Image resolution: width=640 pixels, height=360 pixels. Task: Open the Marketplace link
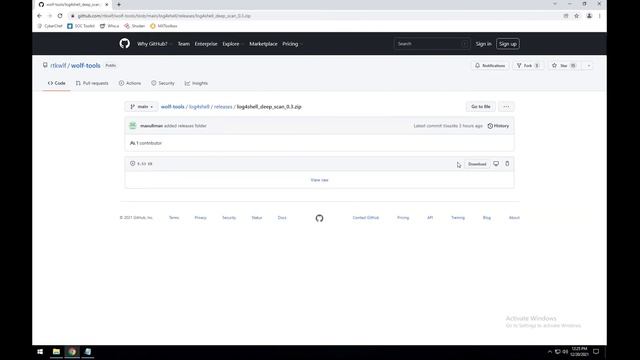click(x=263, y=44)
